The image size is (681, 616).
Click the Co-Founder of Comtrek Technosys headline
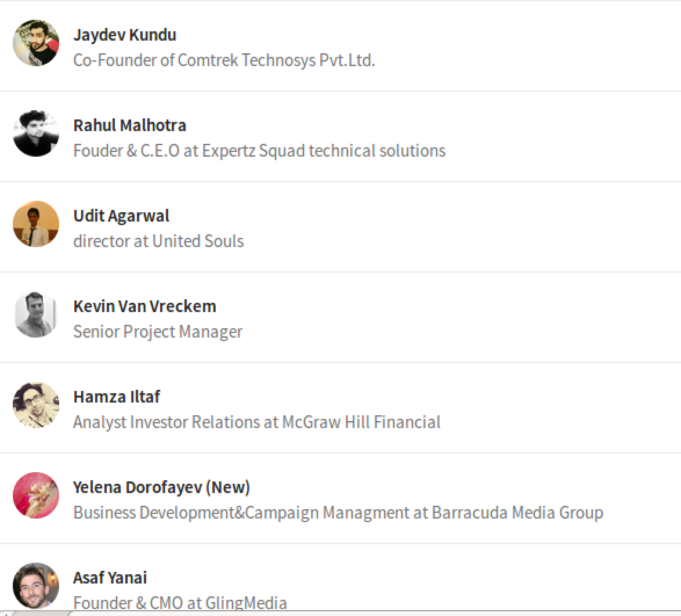click(224, 60)
